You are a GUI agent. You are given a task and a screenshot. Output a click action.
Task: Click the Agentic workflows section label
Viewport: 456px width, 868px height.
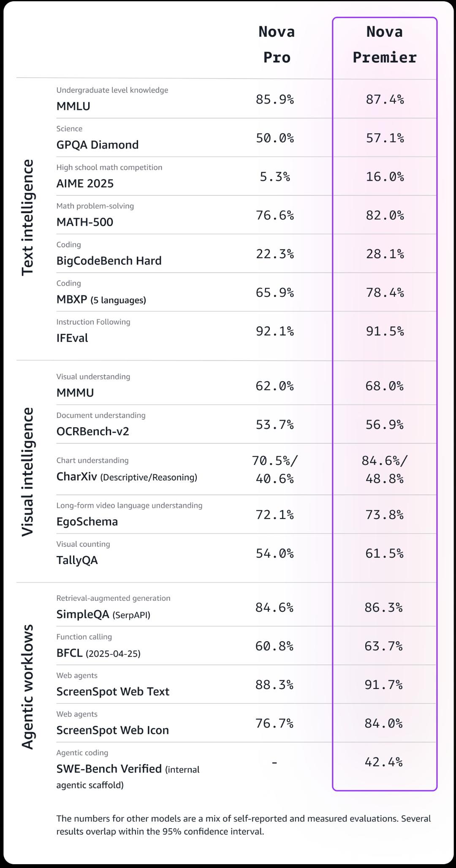pos(27,687)
